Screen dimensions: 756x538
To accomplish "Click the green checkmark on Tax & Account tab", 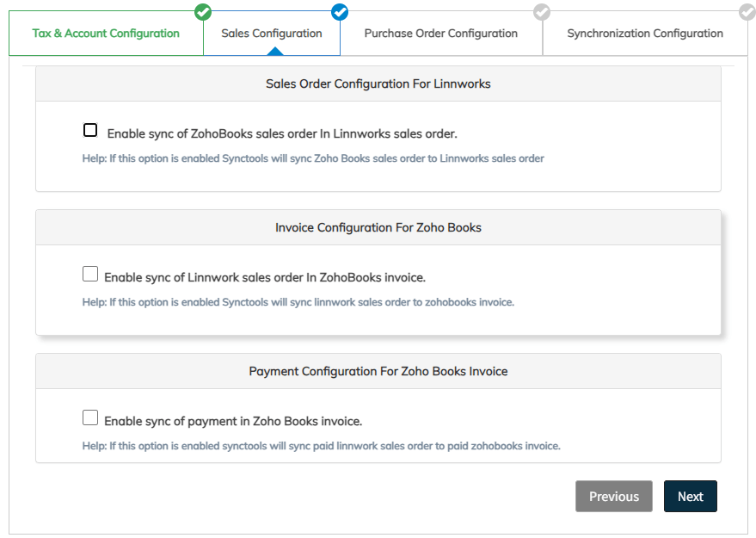I will click(203, 12).
